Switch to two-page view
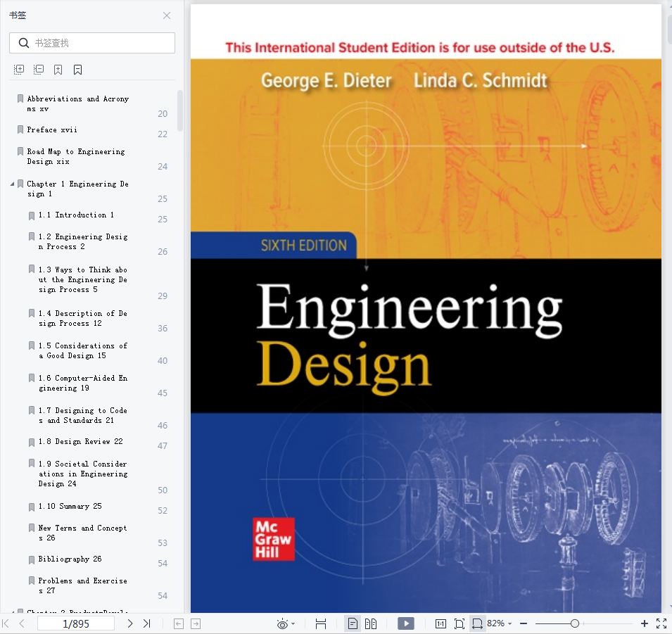Image resolution: width=672 pixels, height=634 pixels. 371,623
